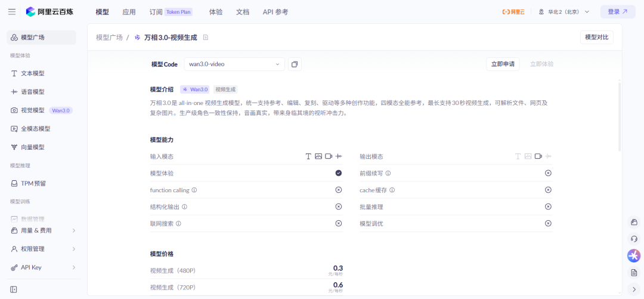Viewport: 644px width, 299px height.
Task: Click the video input modality icon
Action: 329,156
